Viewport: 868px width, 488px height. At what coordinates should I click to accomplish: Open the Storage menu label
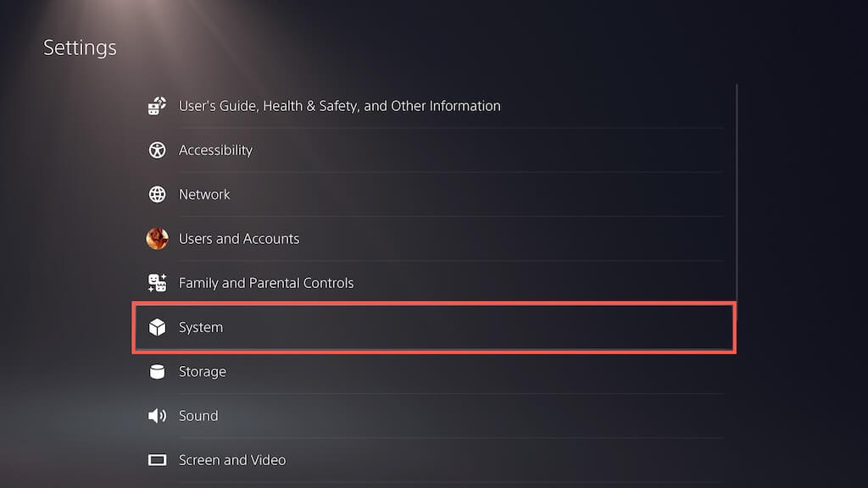click(x=202, y=371)
